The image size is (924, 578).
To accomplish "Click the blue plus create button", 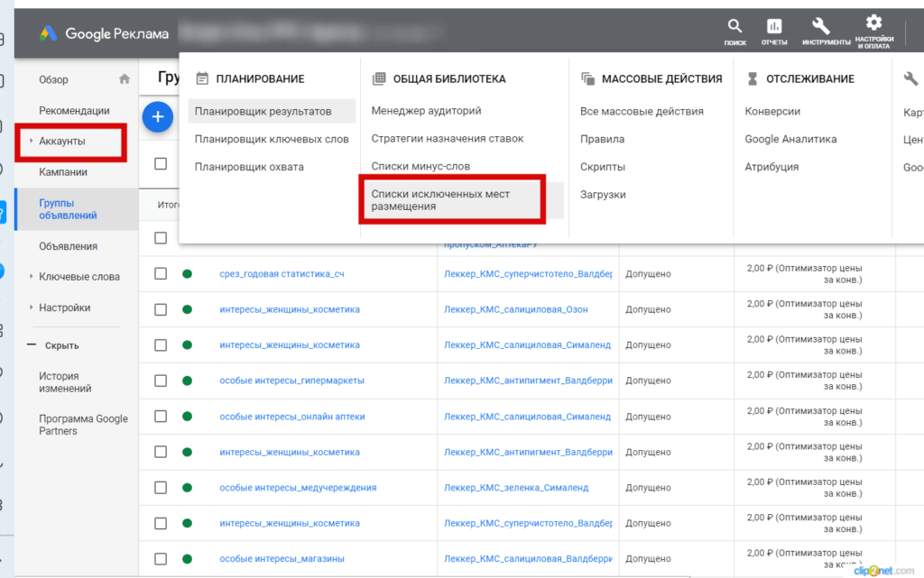I will point(157,116).
